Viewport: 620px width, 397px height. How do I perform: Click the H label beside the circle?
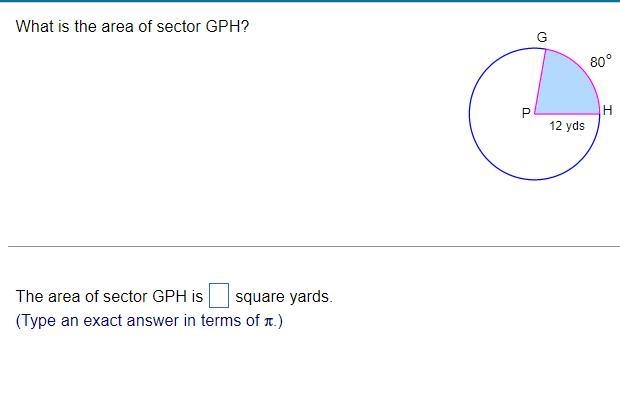click(608, 110)
